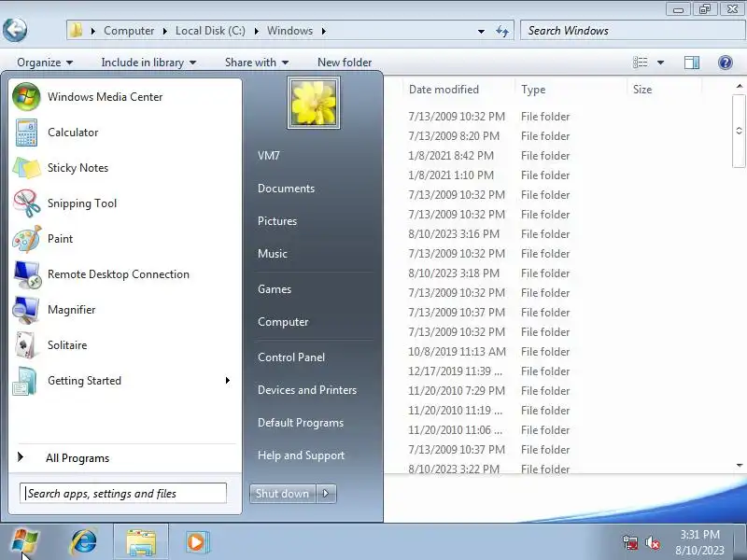Start the Snipping Tool

tap(125, 203)
